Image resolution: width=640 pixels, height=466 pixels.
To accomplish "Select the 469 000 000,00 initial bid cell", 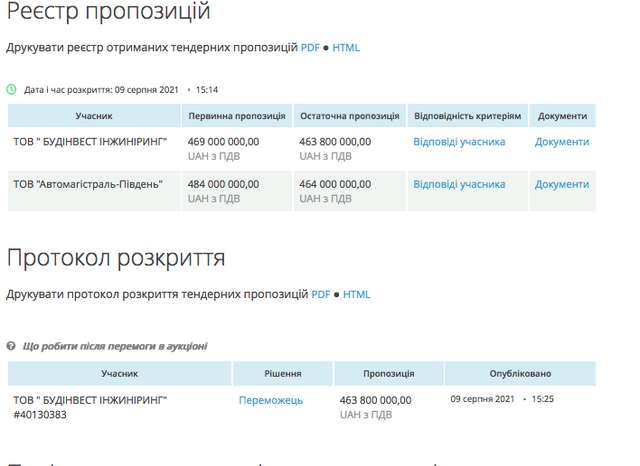I will click(x=224, y=142).
